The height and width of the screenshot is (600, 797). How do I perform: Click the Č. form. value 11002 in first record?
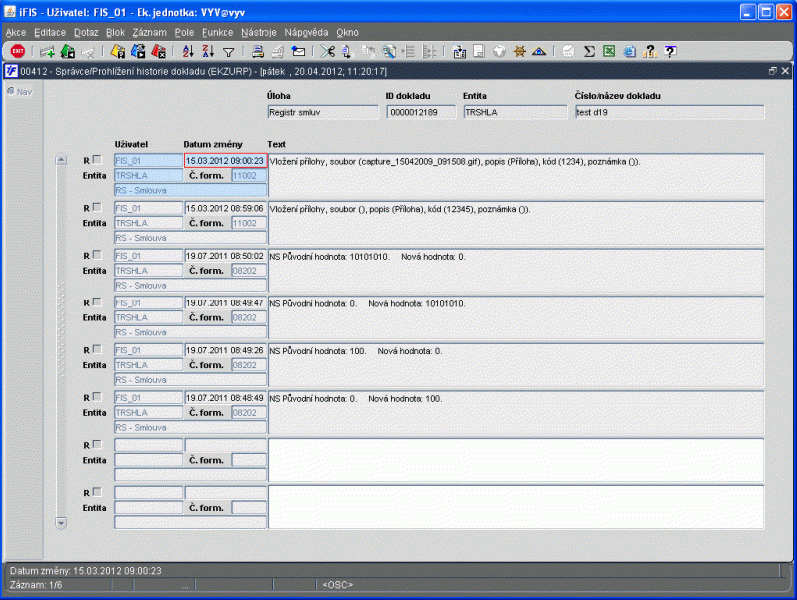click(x=249, y=175)
